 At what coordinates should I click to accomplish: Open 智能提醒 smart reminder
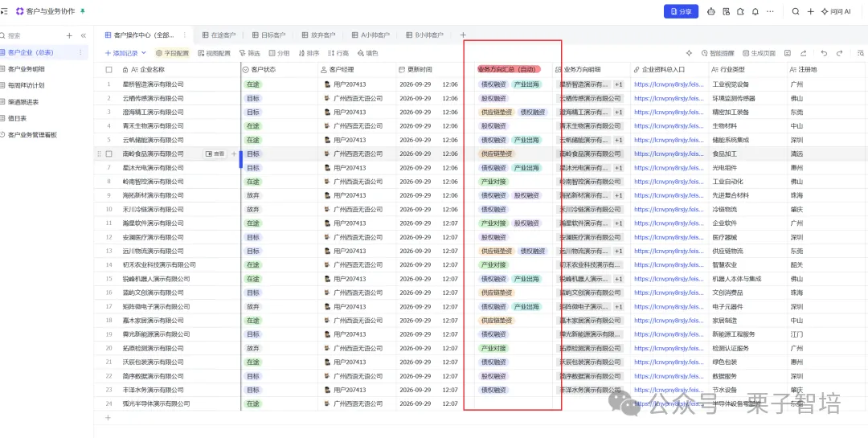point(718,53)
